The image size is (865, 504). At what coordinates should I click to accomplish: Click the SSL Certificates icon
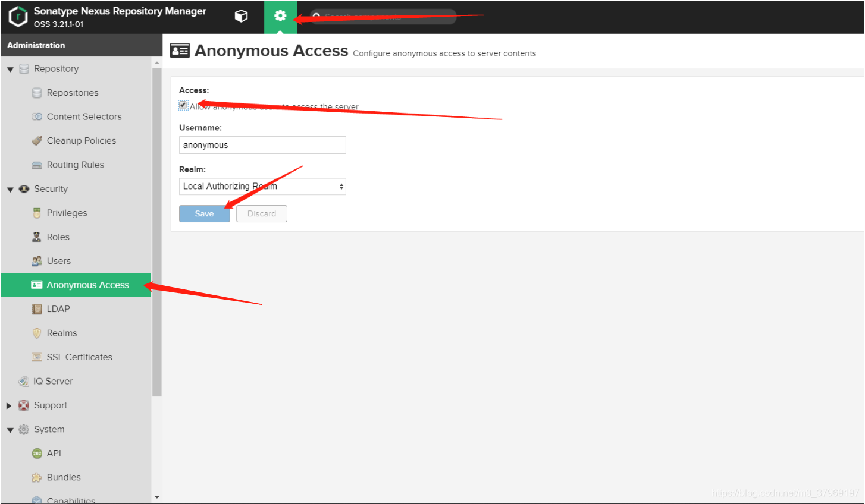tap(37, 357)
